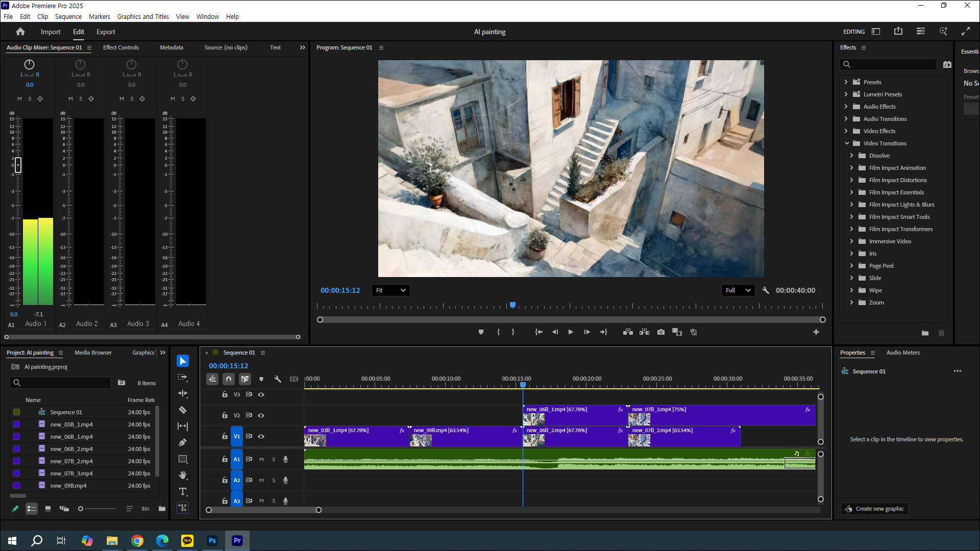Open timeline display settings wrench

click(278, 379)
